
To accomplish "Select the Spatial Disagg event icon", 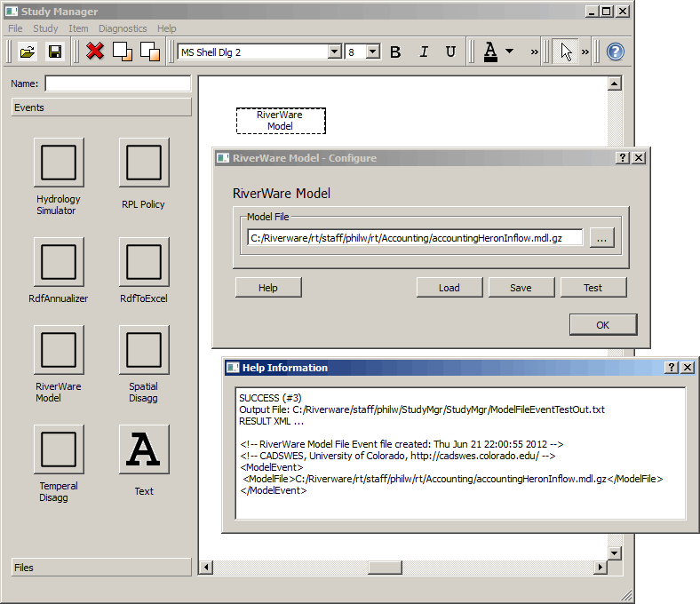I will (144, 350).
